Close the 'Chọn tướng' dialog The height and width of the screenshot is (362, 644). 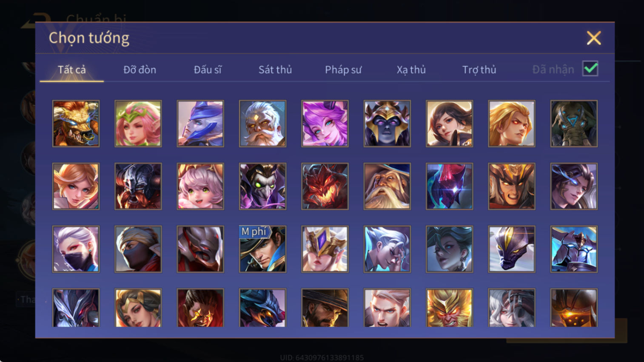(594, 38)
